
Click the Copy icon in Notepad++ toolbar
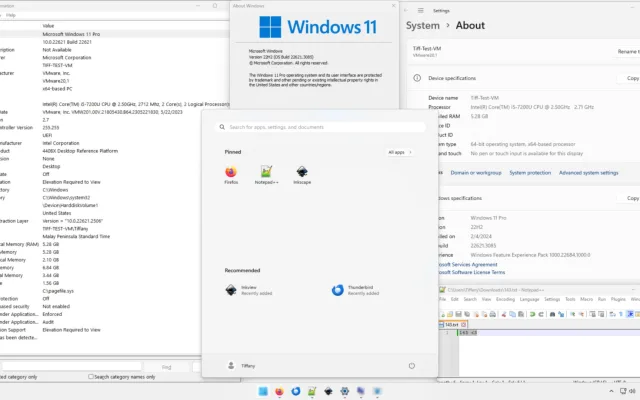[512, 314]
